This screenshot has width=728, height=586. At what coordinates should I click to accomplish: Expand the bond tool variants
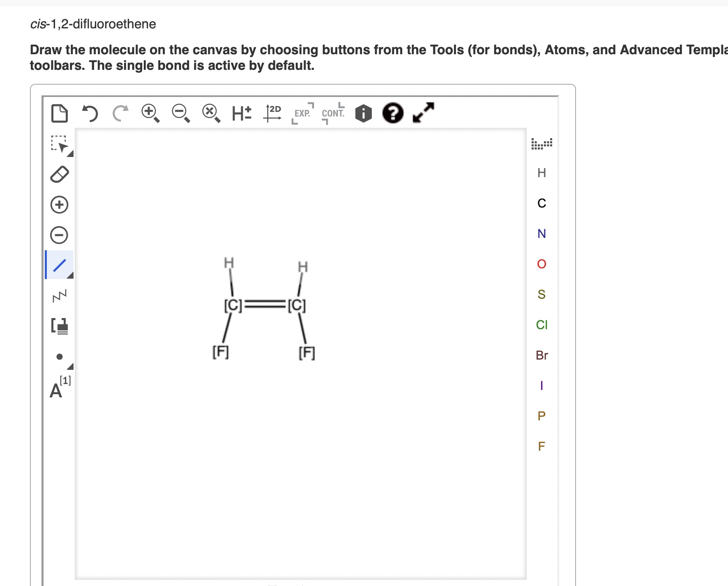pos(70,275)
